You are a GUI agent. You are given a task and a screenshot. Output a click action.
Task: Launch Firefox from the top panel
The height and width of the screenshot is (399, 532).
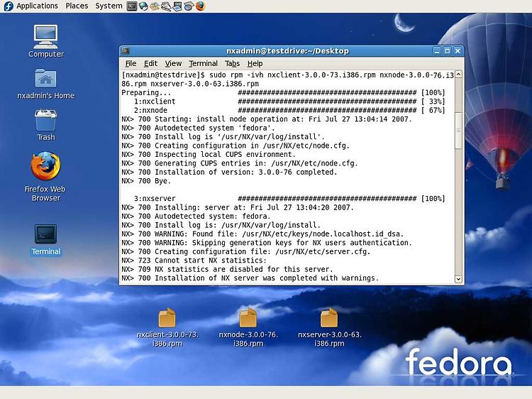coord(201,6)
